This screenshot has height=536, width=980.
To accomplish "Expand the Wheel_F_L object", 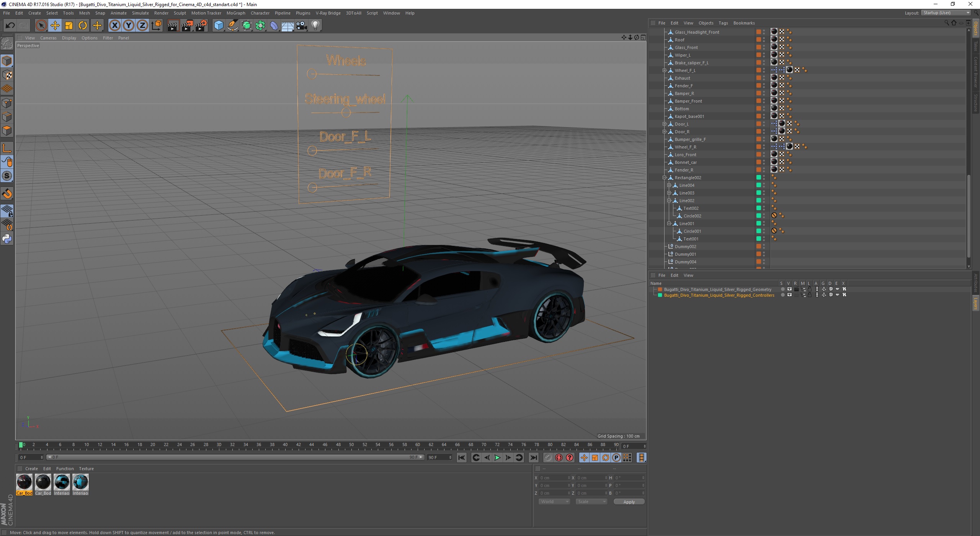I will (x=665, y=70).
